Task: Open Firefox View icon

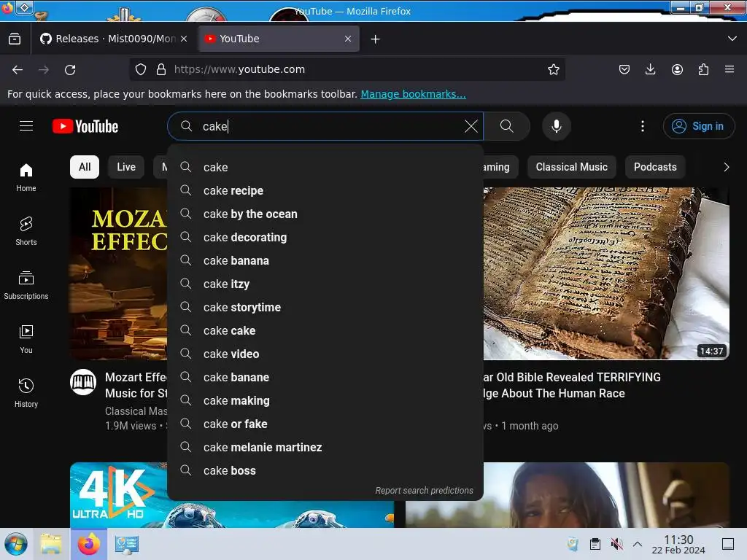Action: click(x=15, y=39)
